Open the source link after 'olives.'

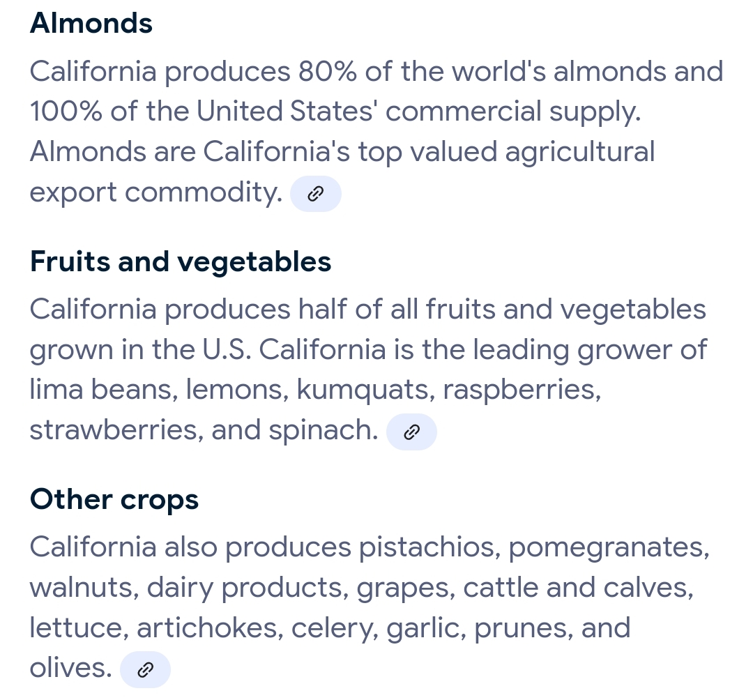tap(145, 670)
